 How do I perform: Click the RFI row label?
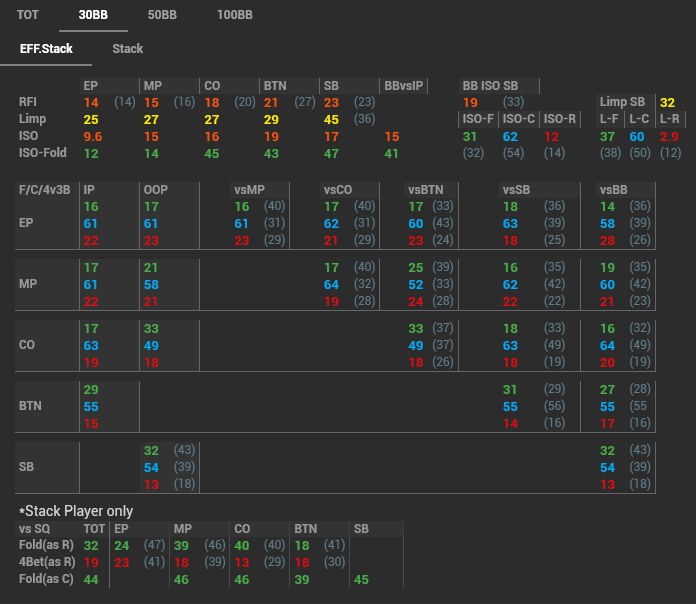pos(28,102)
